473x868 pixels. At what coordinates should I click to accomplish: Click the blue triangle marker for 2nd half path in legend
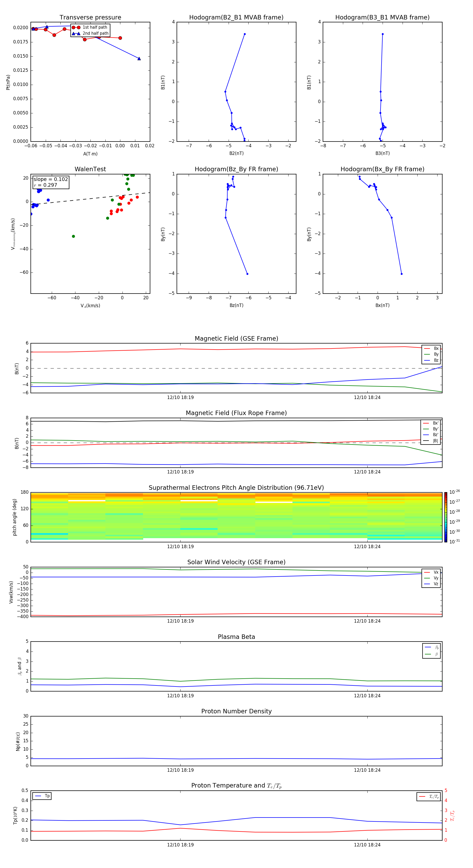pyautogui.click(x=76, y=33)
